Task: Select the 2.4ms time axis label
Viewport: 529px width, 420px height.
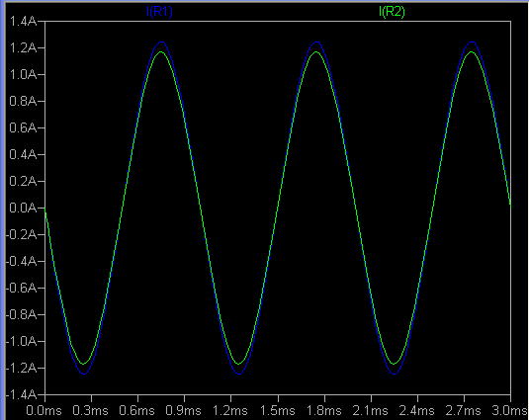Action: [x=417, y=410]
